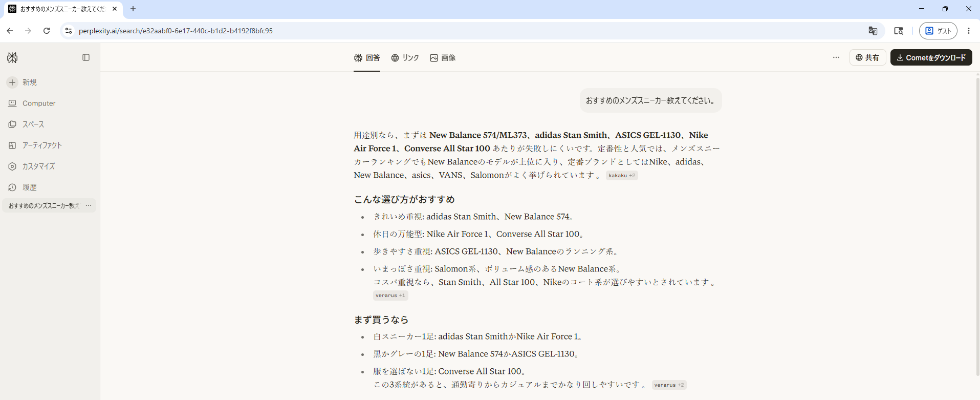Start a new thread with 新規

click(21, 82)
